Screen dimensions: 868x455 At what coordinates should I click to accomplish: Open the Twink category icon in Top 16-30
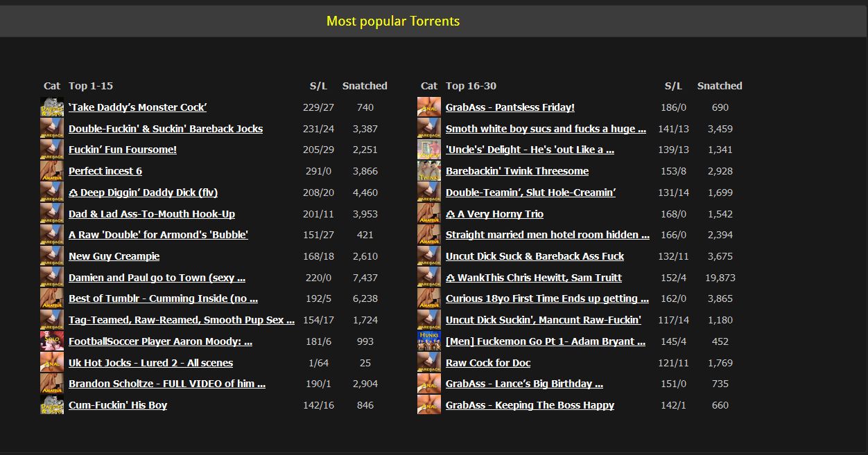click(428, 171)
